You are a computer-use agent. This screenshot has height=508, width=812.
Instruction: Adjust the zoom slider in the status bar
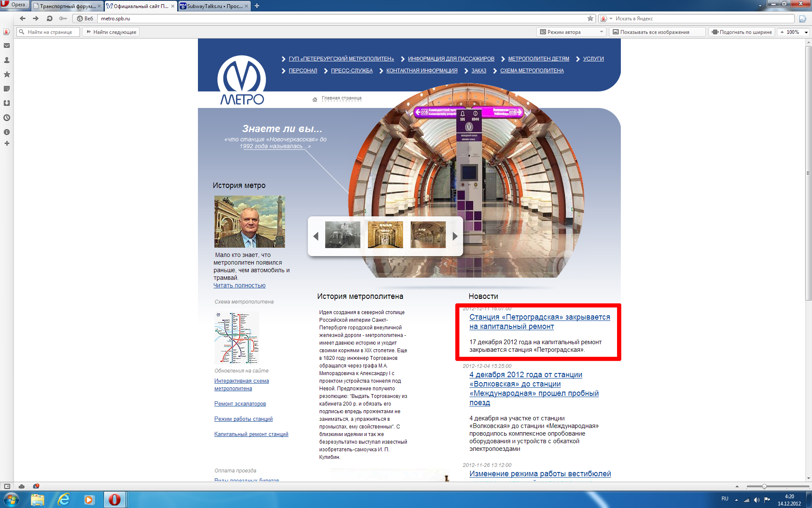pyautogui.click(x=764, y=486)
